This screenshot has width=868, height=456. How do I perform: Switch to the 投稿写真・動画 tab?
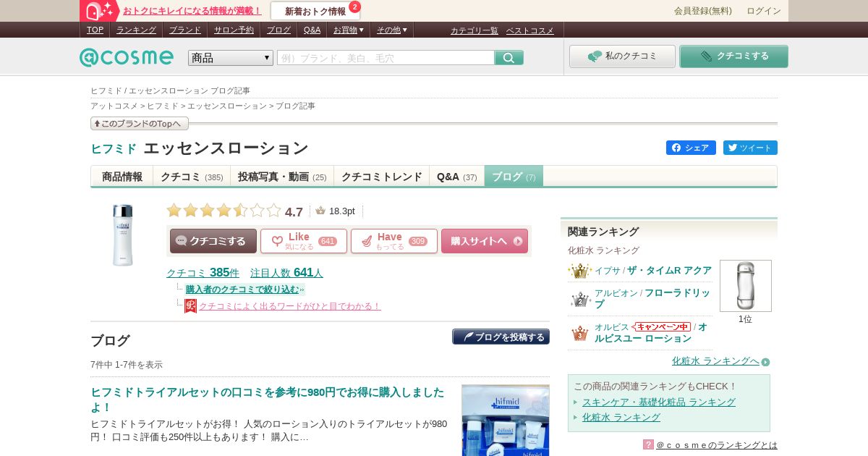click(282, 177)
